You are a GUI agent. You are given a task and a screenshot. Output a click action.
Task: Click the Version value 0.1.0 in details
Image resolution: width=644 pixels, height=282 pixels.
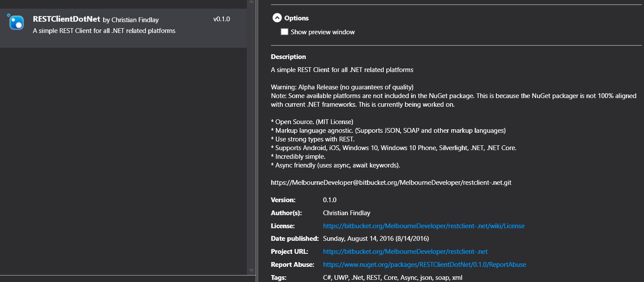(x=330, y=200)
